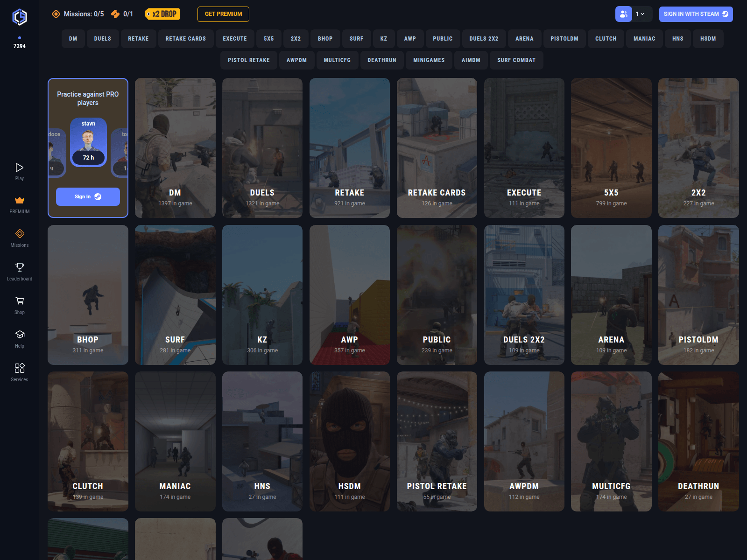The width and height of the screenshot is (747, 560).
Task: Click GET PREMIUM at the top
Action: 223,14
